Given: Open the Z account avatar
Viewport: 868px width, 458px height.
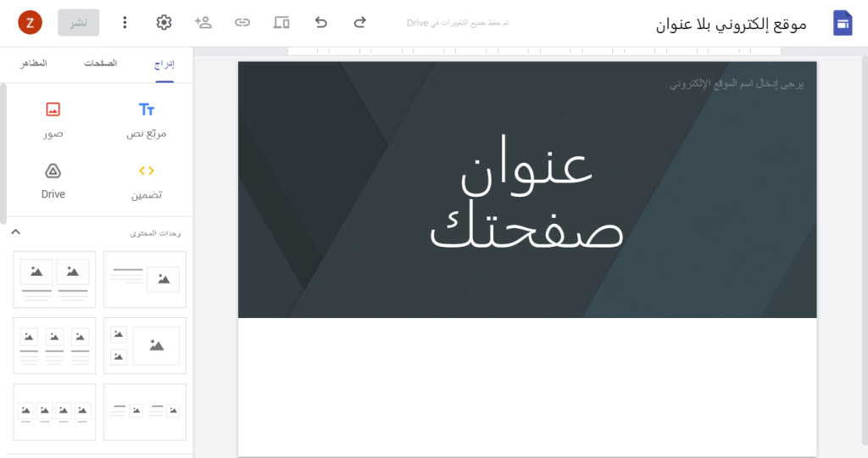Looking at the screenshot, I should click(x=30, y=23).
